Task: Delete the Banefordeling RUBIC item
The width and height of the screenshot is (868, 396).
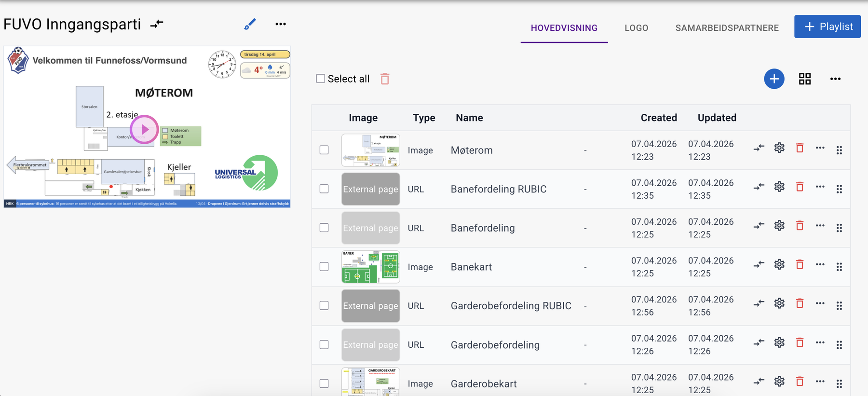Action: [x=800, y=187]
